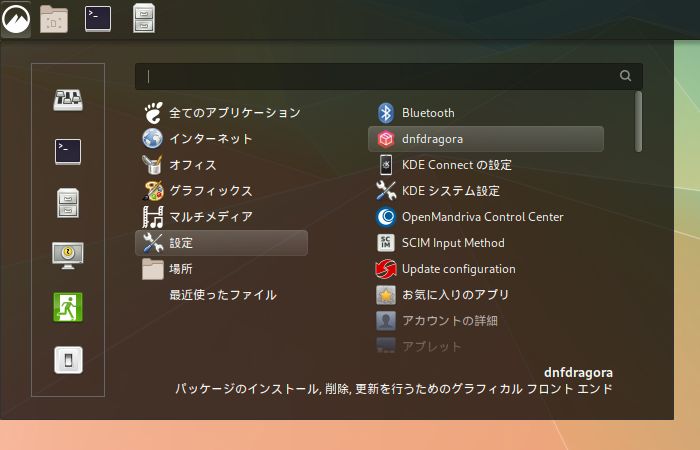The width and height of the screenshot is (700, 450).
Task: Click the GNOME foot icon for all applications
Action: click(x=153, y=112)
